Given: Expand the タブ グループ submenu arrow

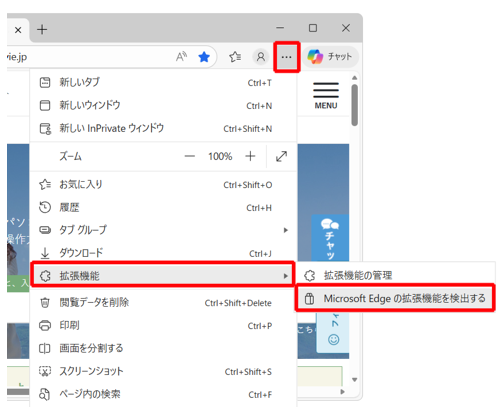Looking at the screenshot, I should [x=285, y=230].
